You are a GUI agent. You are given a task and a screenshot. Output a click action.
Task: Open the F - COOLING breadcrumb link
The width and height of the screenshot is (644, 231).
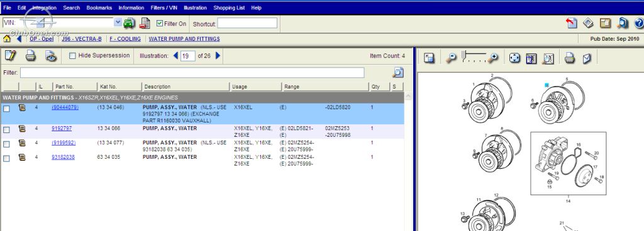click(125, 39)
